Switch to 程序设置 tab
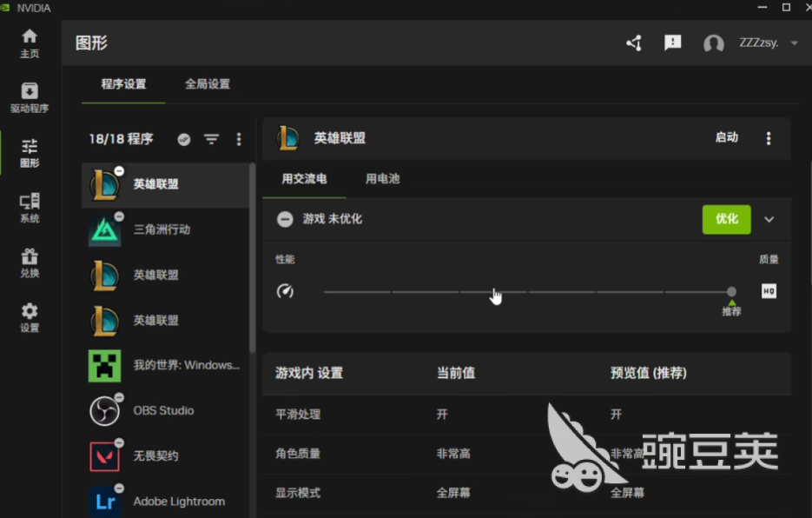Image resolution: width=812 pixels, height=518 pixels. [x=123, y=84]
